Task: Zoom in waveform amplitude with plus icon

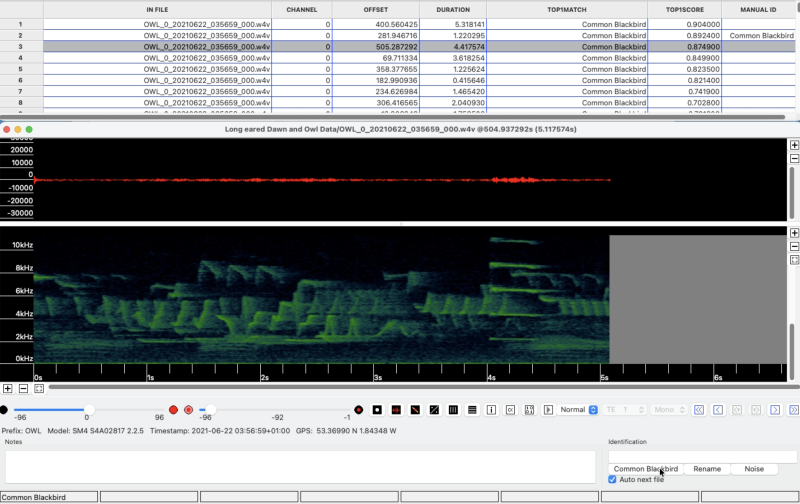Action: coord(794,145)
